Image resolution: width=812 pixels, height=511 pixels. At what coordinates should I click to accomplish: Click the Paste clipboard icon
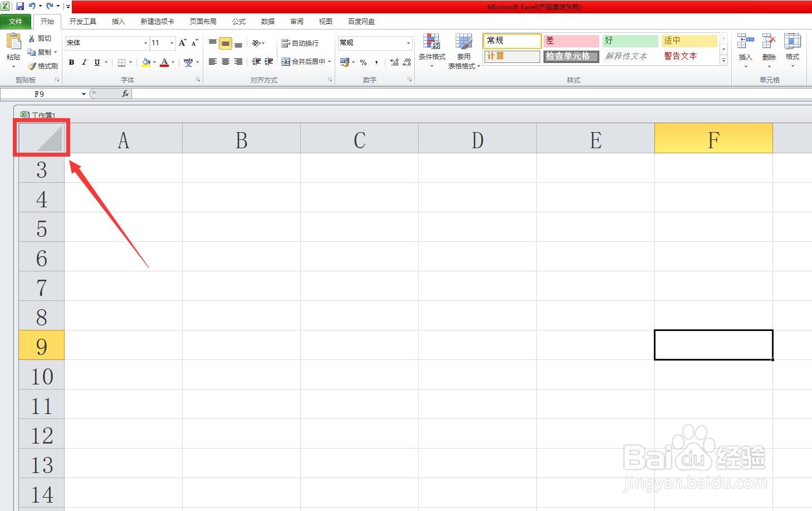13,42
